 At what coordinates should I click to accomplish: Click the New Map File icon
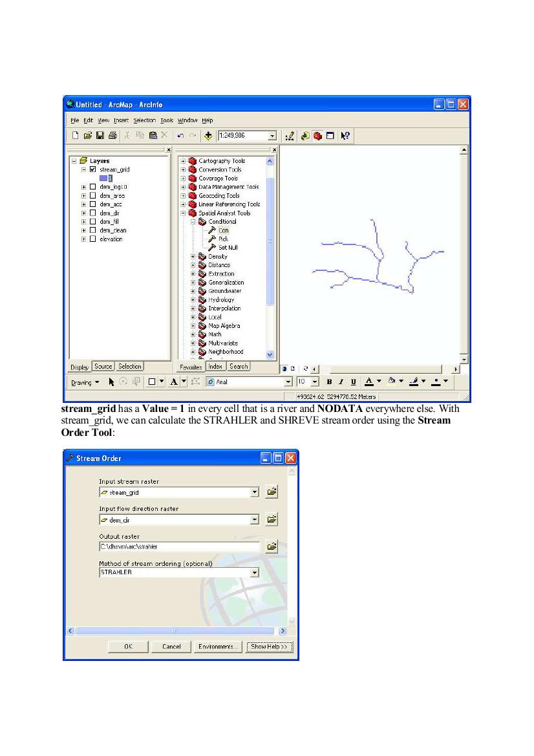[x=75, y=135]
